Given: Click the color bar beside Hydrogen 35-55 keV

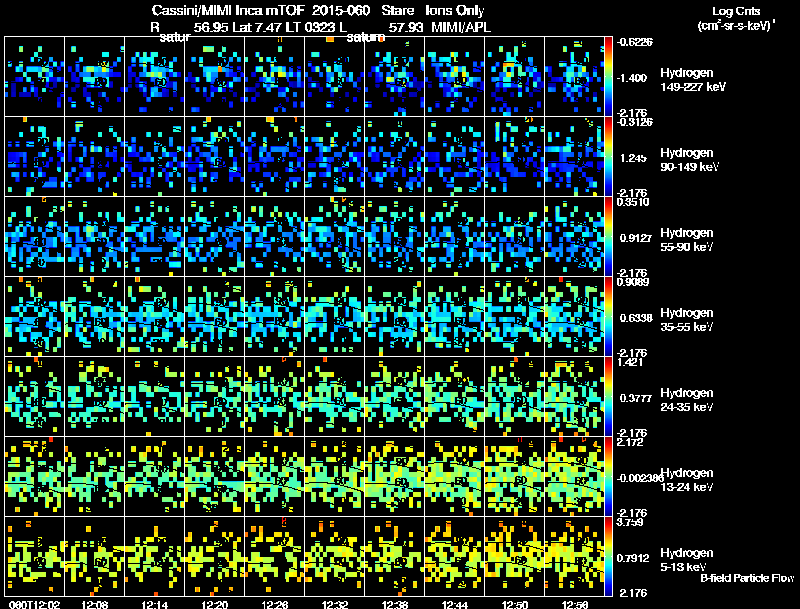Looking at the screenshot, I should click(608, 317).
